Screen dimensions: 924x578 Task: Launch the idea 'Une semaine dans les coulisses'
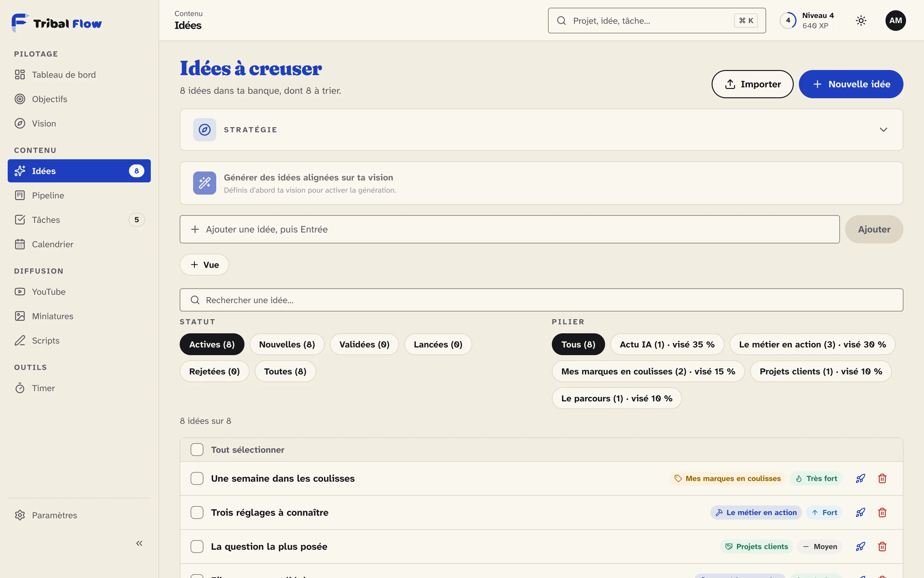pos(860,478)
